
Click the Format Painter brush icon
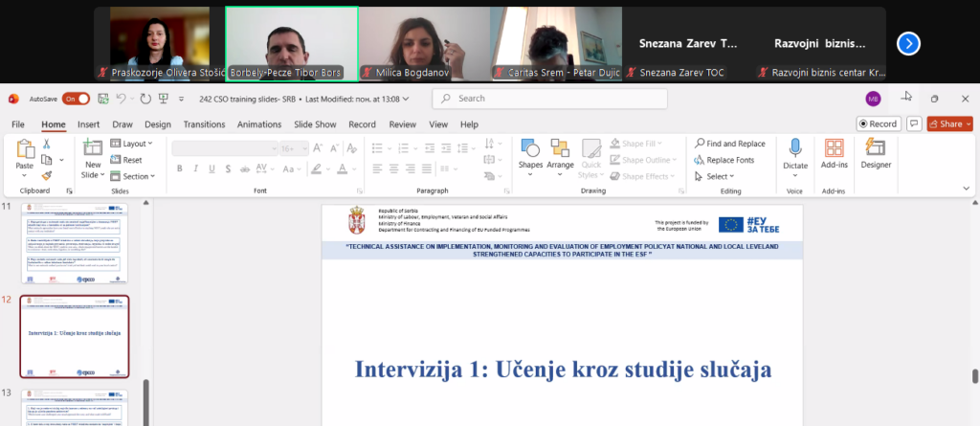(x=46, y=176)
